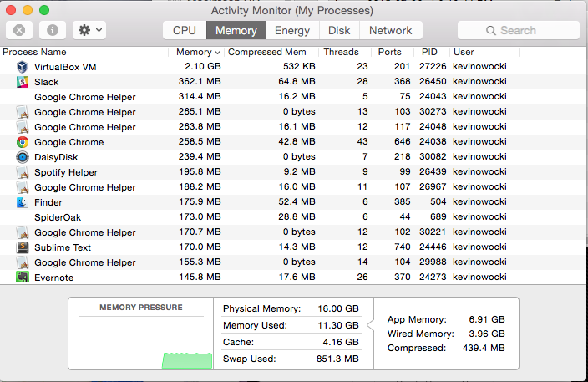Screen dimensions: 588x382
Task: Click the Finder icon in process list
Action: (x=23, y=202)
